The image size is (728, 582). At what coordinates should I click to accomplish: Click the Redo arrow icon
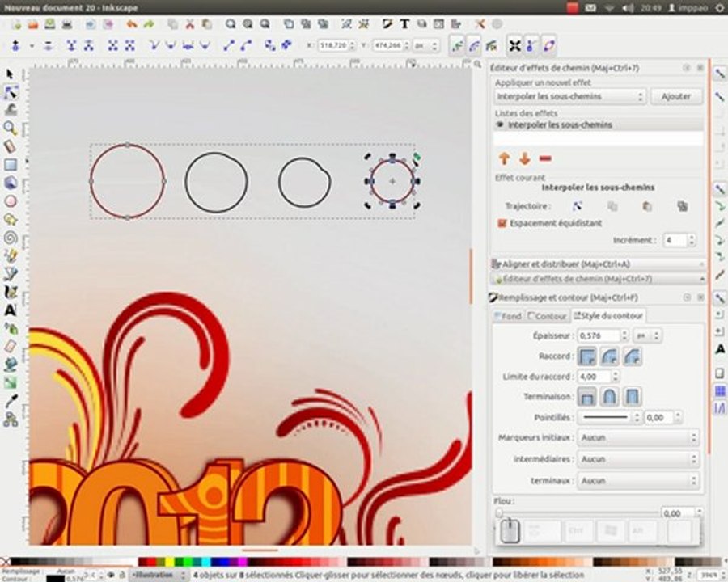click(x=149, y=24)
